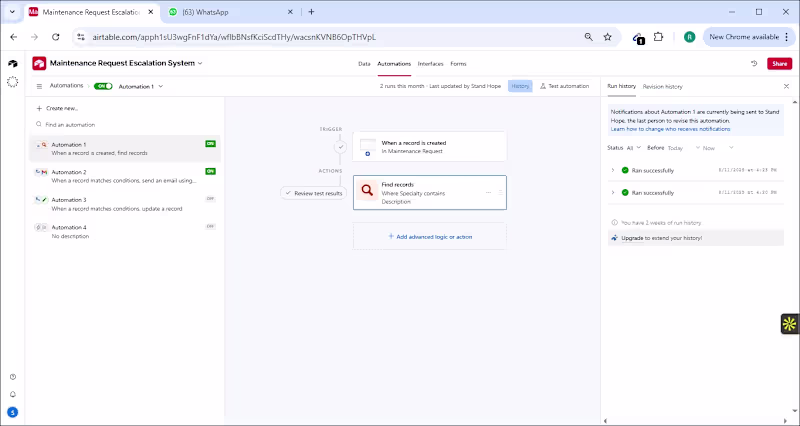
Task: Expand the first Ran successfully run entry
Action: [x=612, y=170]
